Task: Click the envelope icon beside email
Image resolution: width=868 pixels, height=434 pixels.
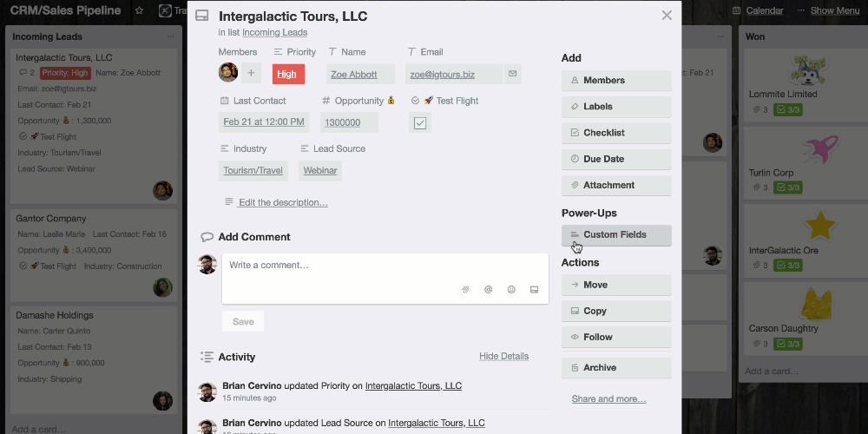Action: [513, 74]
